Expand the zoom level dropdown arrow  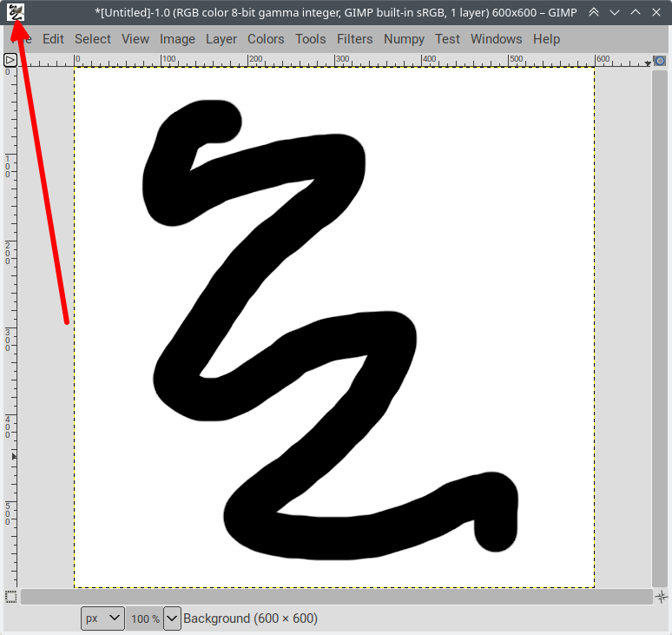(x=172, y=618)
